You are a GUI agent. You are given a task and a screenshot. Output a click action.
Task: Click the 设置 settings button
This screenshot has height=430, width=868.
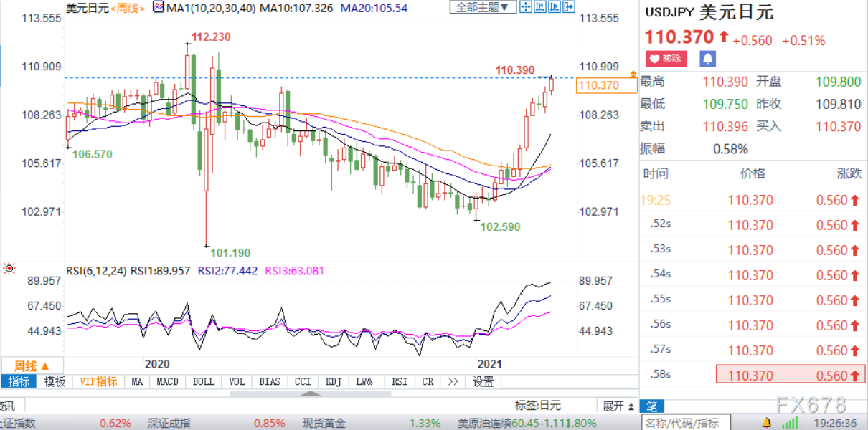tap(483, 381)
